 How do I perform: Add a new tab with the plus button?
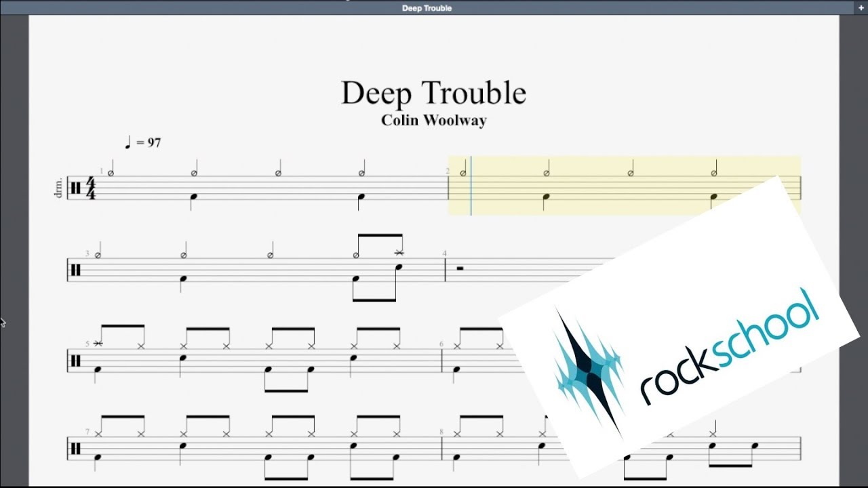[861, 8]
